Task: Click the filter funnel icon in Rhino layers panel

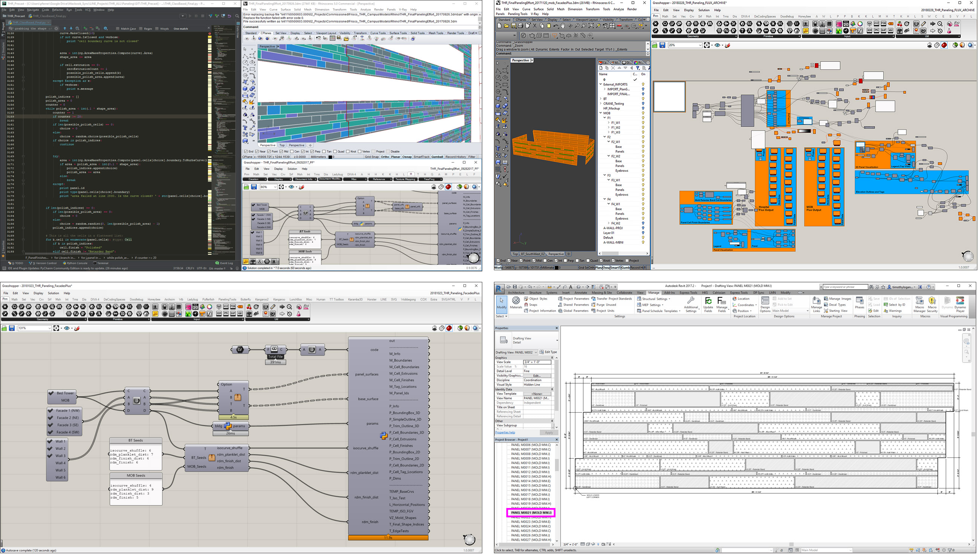Action: (638, 68)
